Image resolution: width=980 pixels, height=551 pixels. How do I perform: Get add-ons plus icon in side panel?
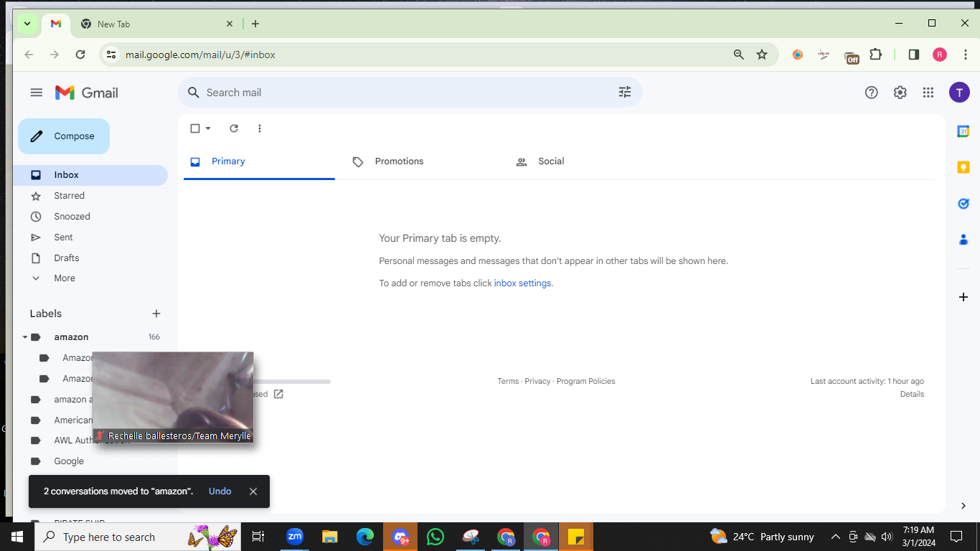(x=963, y=297)
